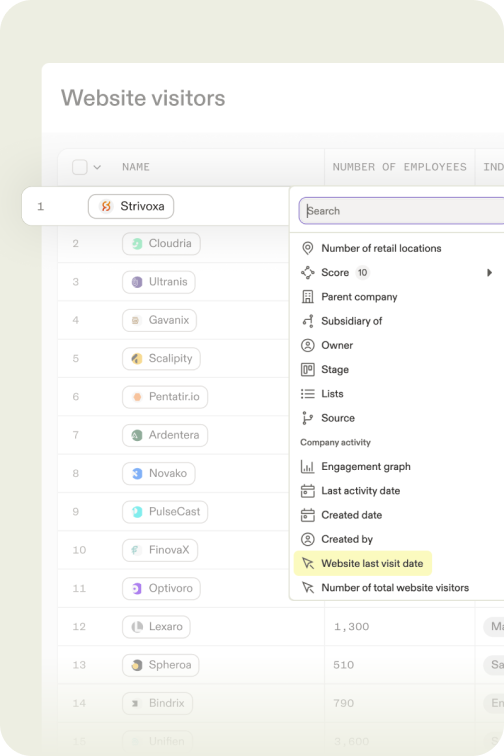Click the Stage kanban board icon
Screen dimensions: 504x756
pyautogui.click(x=307, y=369)
